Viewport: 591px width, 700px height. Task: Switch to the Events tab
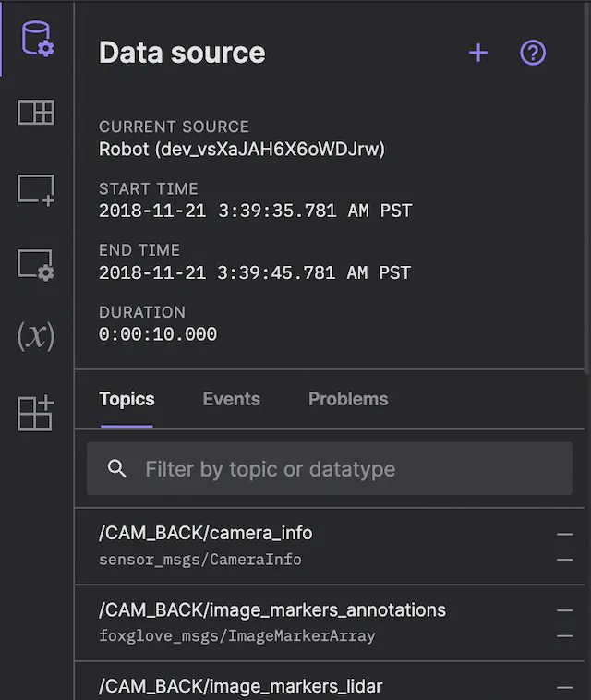(x=231, y=399)
